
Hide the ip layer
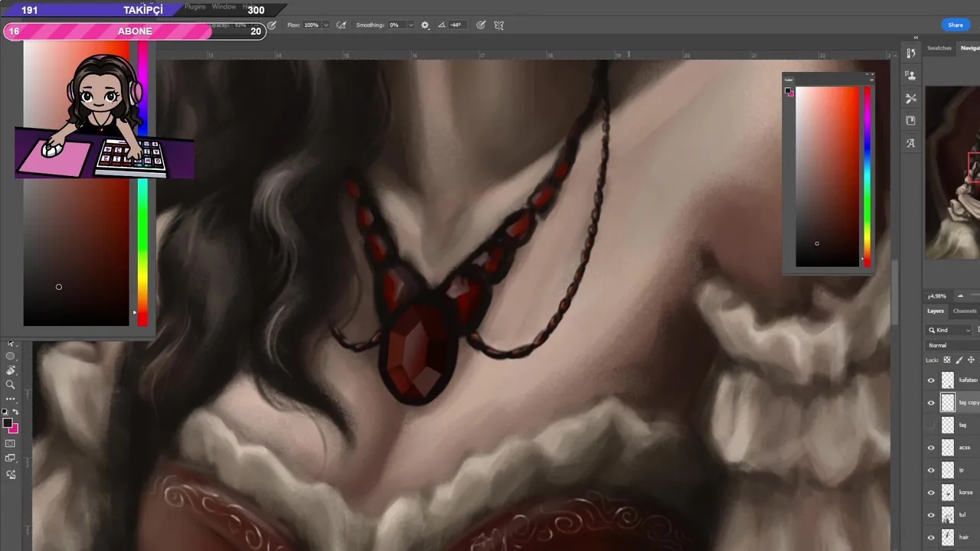(x=931, y=470)
